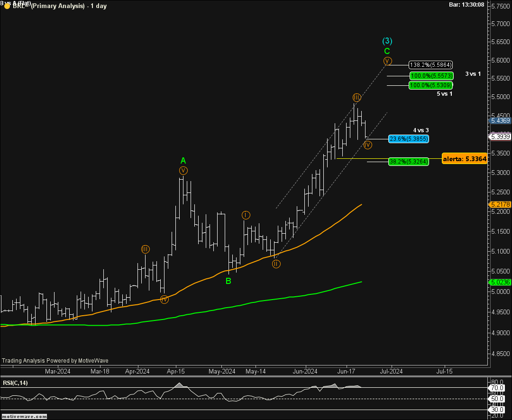Click the green 38.2%(5.3264) retracement label
Screen dimensions: 512x420
tap(409, 161)
